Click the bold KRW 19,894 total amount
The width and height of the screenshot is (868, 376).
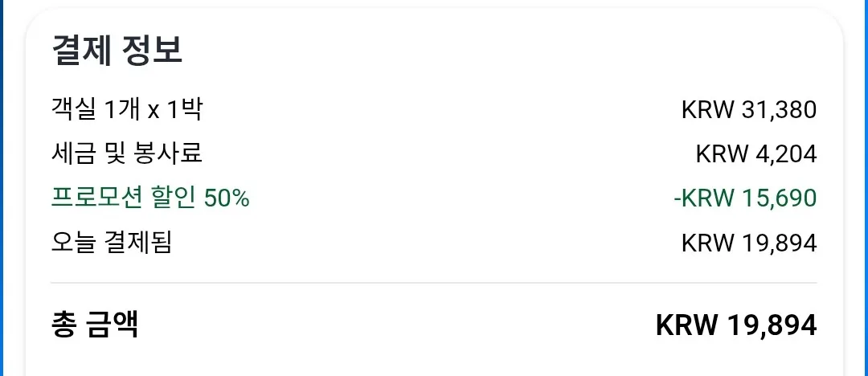[736, 325]
